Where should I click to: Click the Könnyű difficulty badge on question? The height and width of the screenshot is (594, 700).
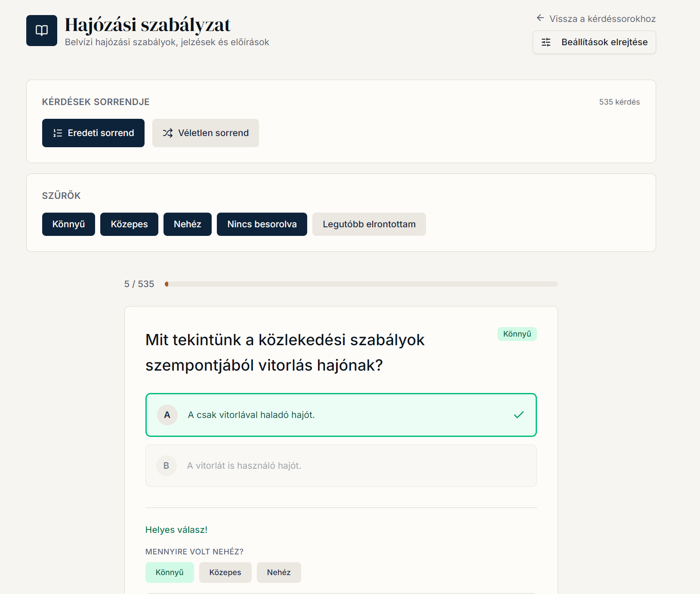pyautogui.click(x=517, y=334)
